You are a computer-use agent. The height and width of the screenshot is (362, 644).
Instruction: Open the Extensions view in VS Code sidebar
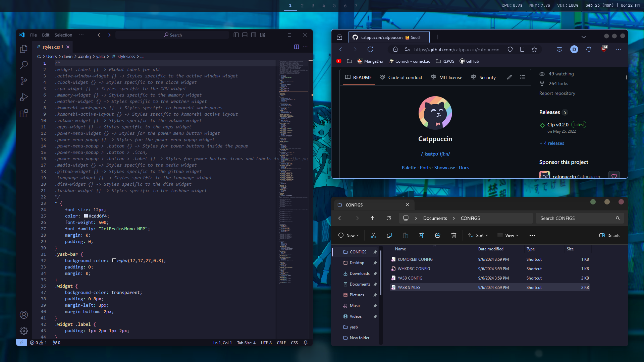(x=23, y=114)
